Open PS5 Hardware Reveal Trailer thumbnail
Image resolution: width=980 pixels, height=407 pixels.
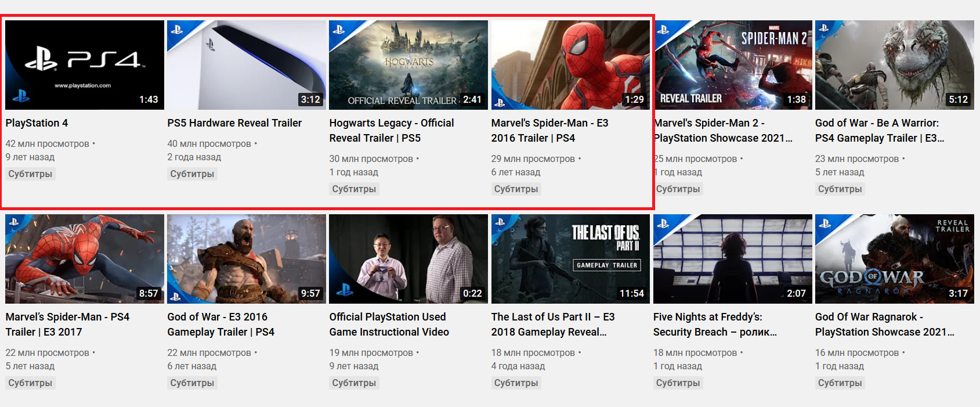coord(247,65)
